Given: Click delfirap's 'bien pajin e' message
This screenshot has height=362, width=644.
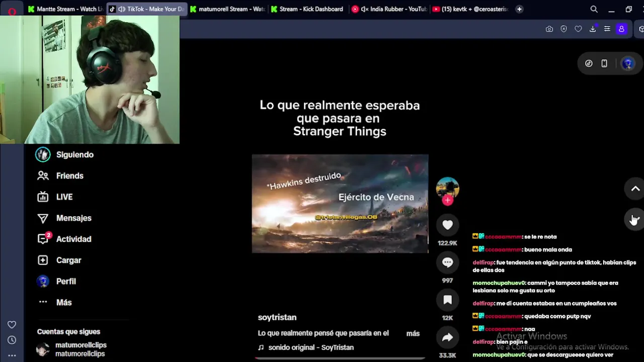Looking at the screenshot, I should (x=500, y=342).
